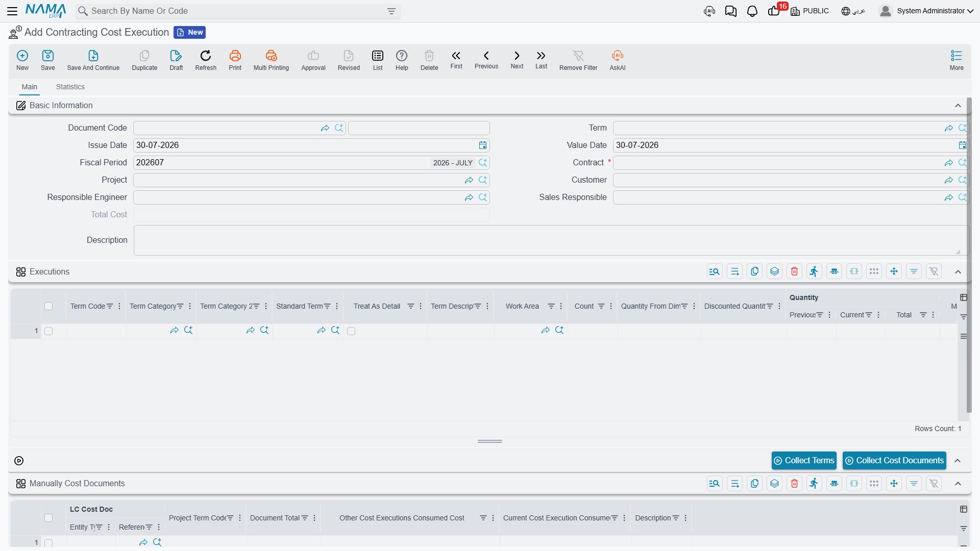Open System Administrator user dropdown
This screenshot has height=551, width=980.
(926, 11)
